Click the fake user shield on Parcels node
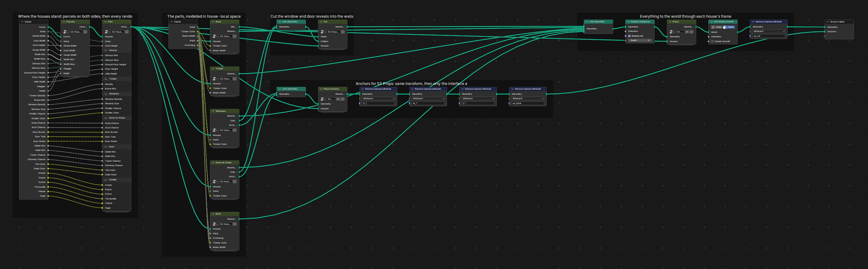The height and width of the screenshot is (269, 868). pos(85,32)
